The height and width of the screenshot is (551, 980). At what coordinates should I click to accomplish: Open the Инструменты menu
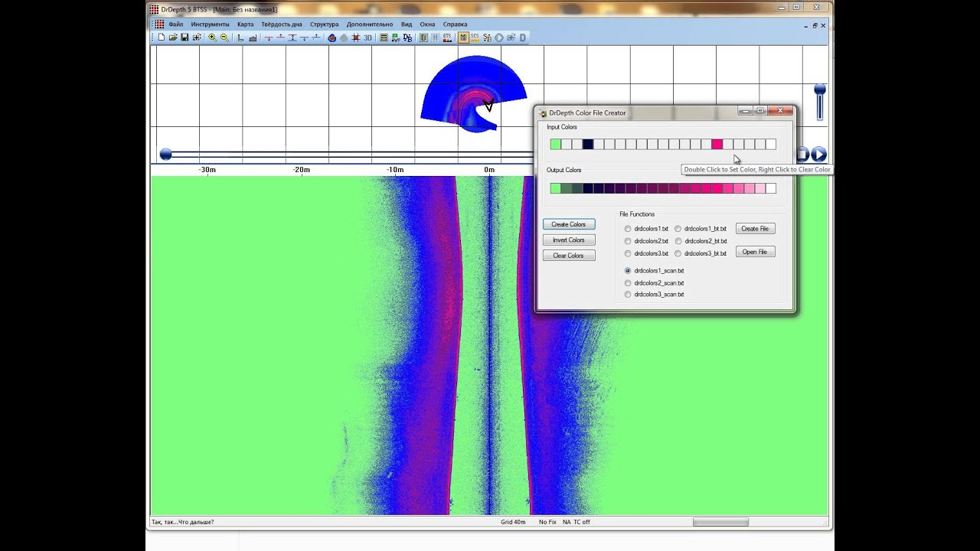point(210,24)
